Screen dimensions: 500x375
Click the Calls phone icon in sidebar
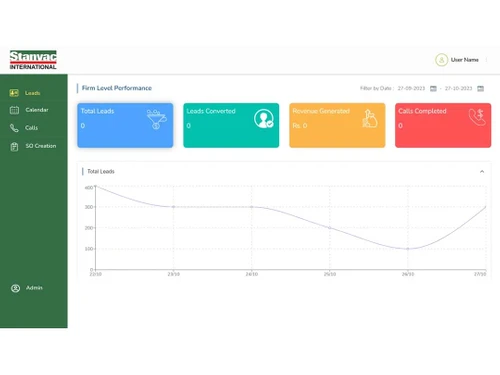14,128
